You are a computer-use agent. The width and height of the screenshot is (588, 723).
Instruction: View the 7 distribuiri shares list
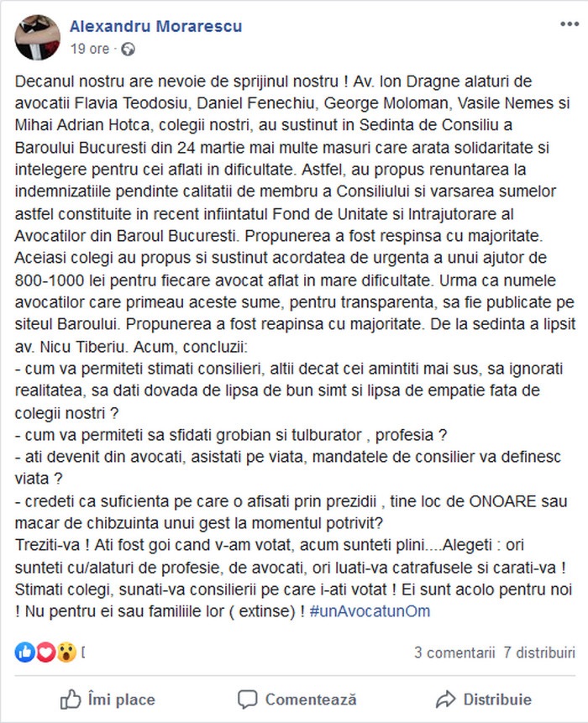tap(539, 652)
